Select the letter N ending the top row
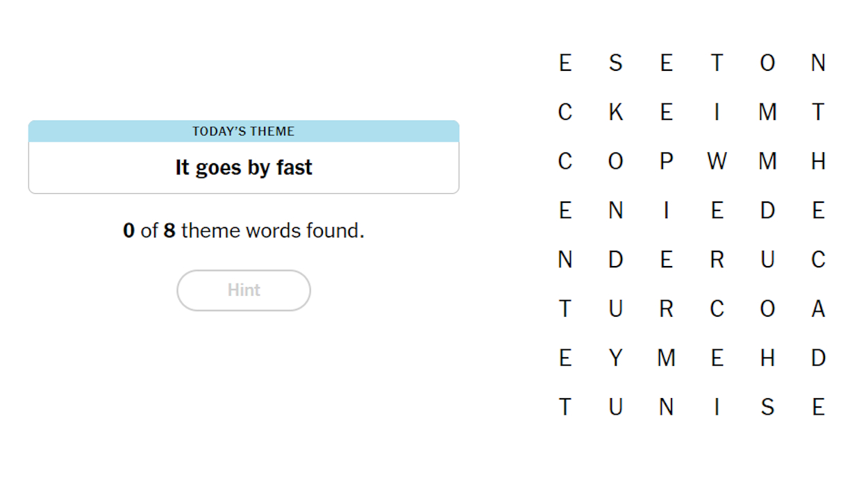The width and height of the screenshot is (868, 489). 818,63
